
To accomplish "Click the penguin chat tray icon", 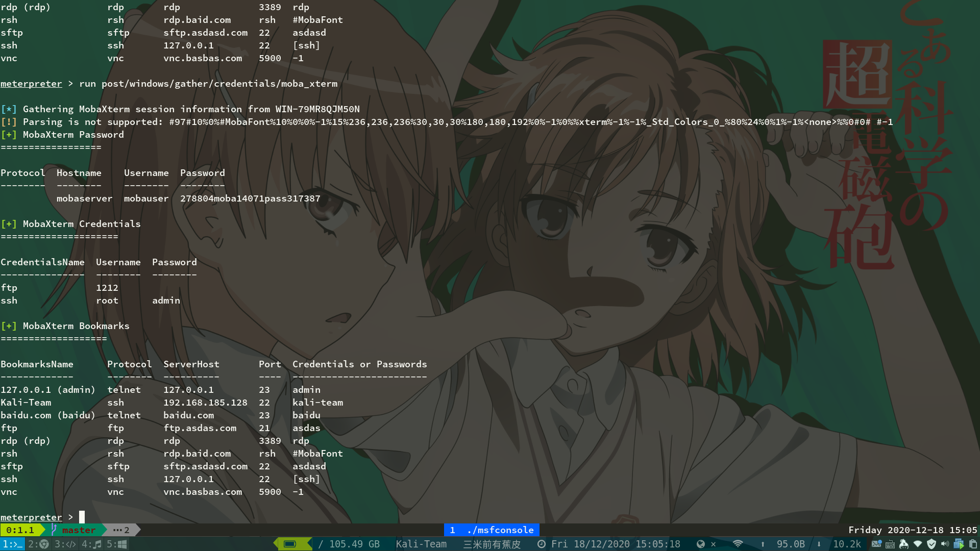I will [904, 544].
